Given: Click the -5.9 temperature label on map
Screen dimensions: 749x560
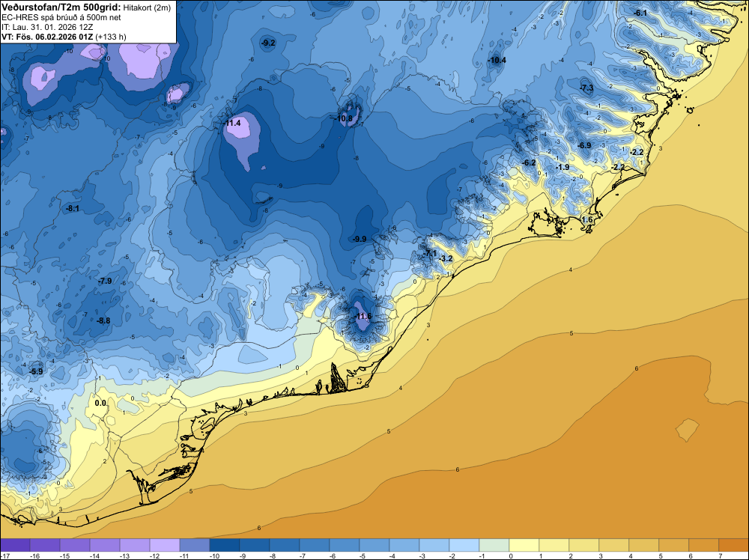Looking at the screenshot, I should [x=36, y=371].
